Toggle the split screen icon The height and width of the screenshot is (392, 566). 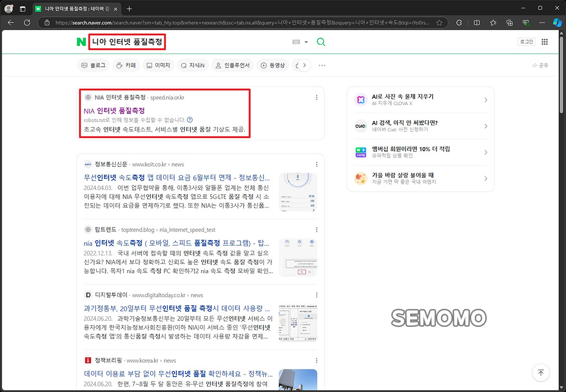(x=476, y=23)
